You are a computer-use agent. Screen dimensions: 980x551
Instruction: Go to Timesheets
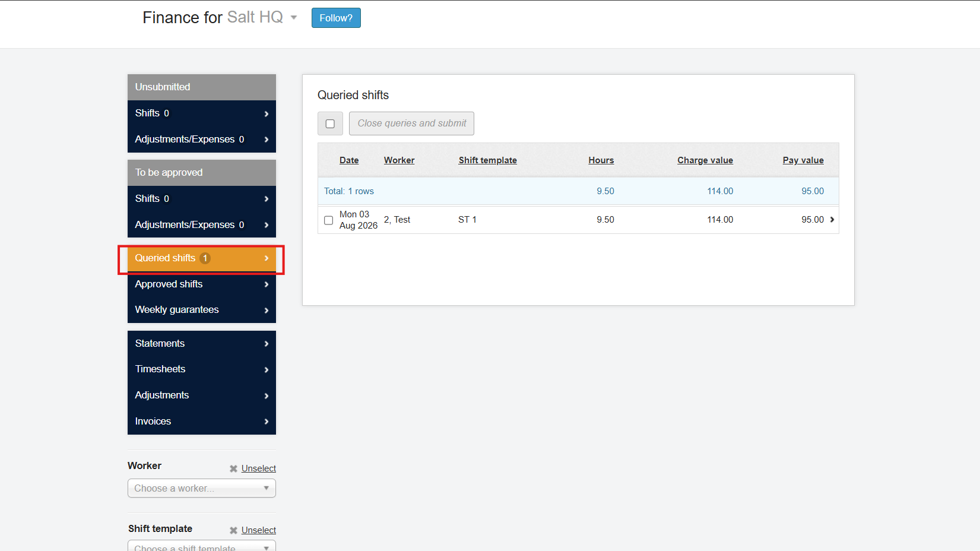(x=202, y=369)
